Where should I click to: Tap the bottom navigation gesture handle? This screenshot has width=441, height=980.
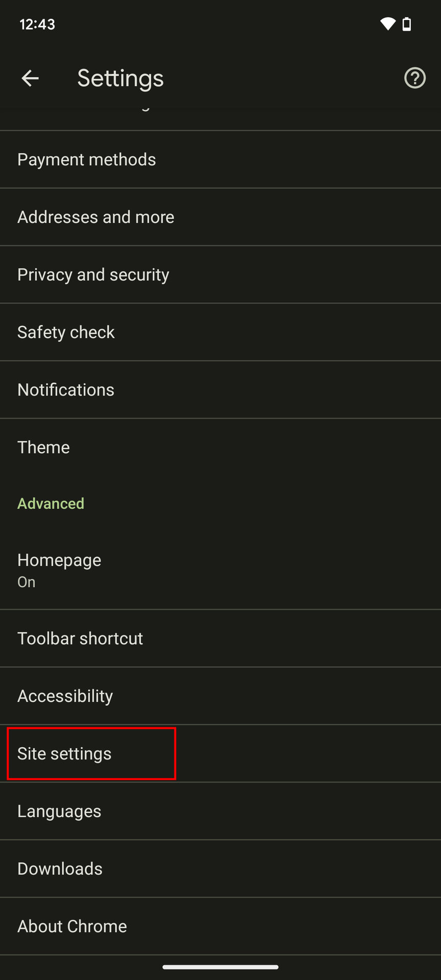[x=220, y=967]
